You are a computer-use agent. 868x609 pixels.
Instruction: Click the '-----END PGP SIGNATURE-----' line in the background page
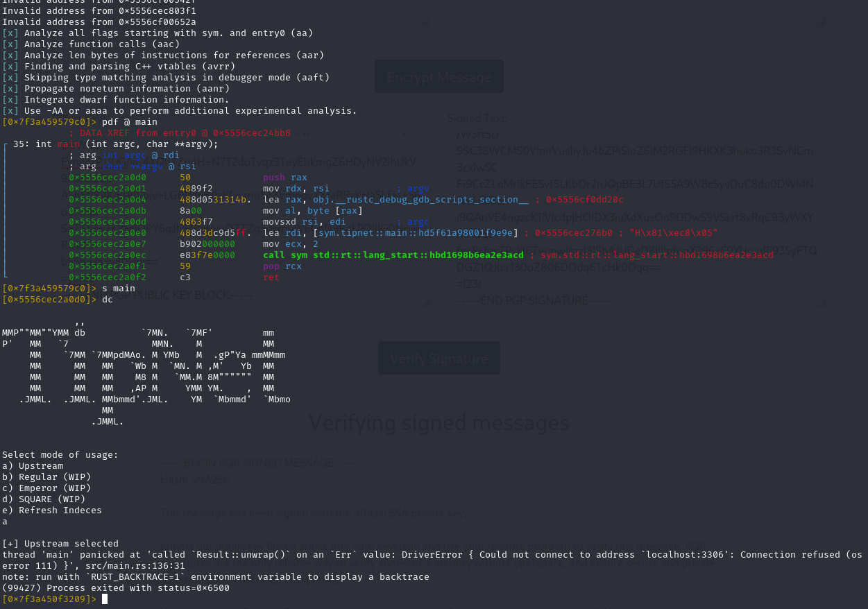pyautogui.click(x=534, y=300)
